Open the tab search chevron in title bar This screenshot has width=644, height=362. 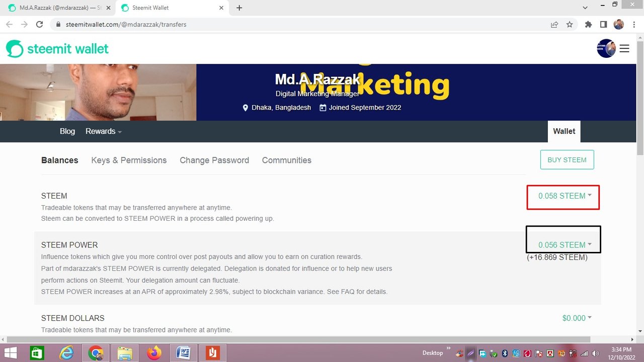585,8
